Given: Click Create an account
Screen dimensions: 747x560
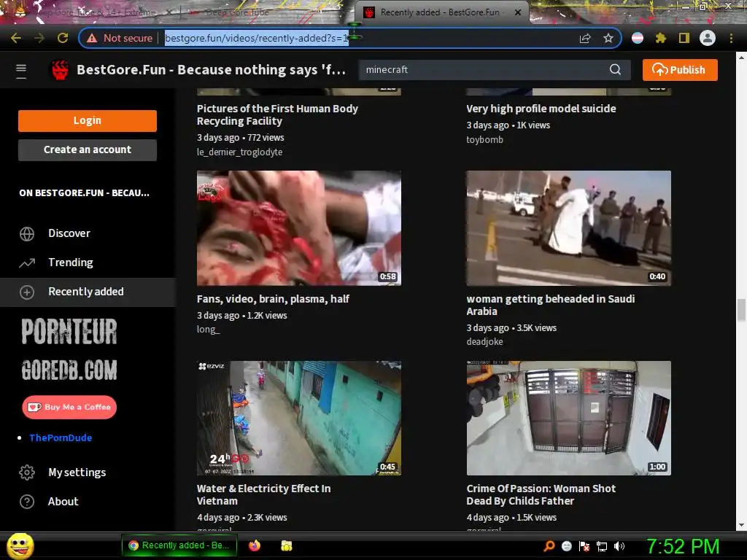Looking at the screenshot, I should click(x=88, y=149).
